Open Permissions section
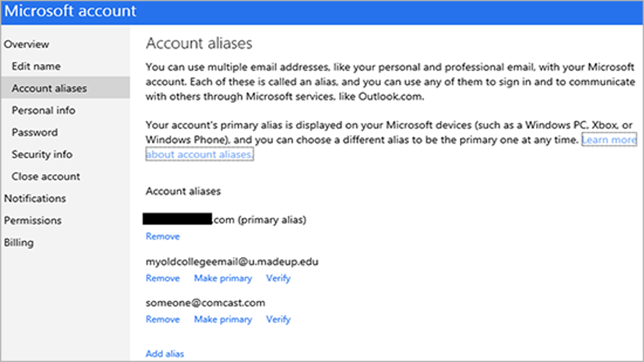 pos(33,220)
